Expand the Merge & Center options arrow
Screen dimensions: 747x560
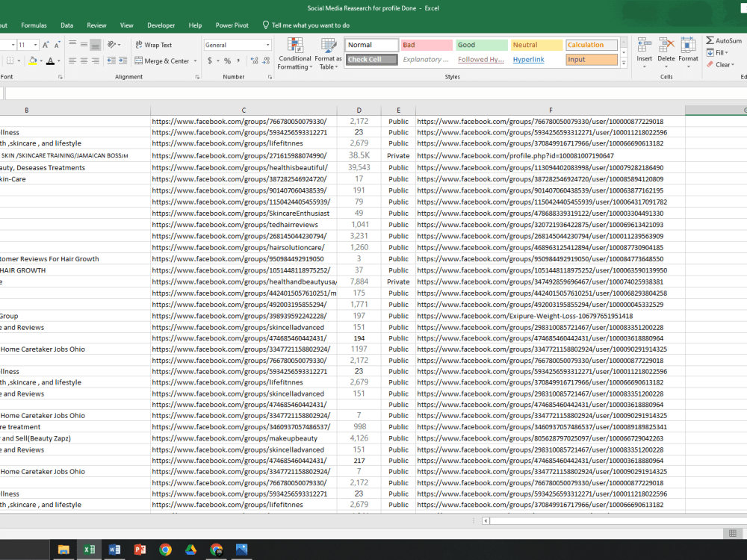[195, 61]
